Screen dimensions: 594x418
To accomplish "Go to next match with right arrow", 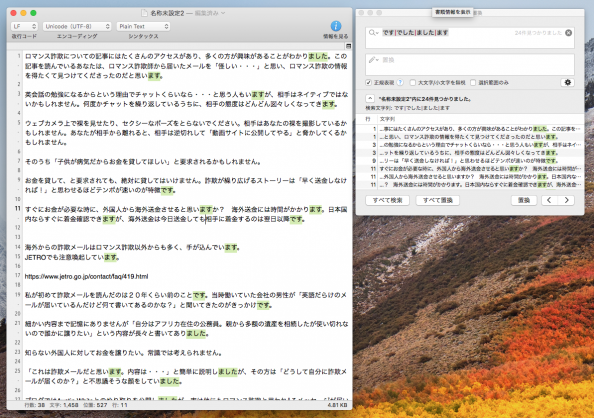I will tap(566, 200).
